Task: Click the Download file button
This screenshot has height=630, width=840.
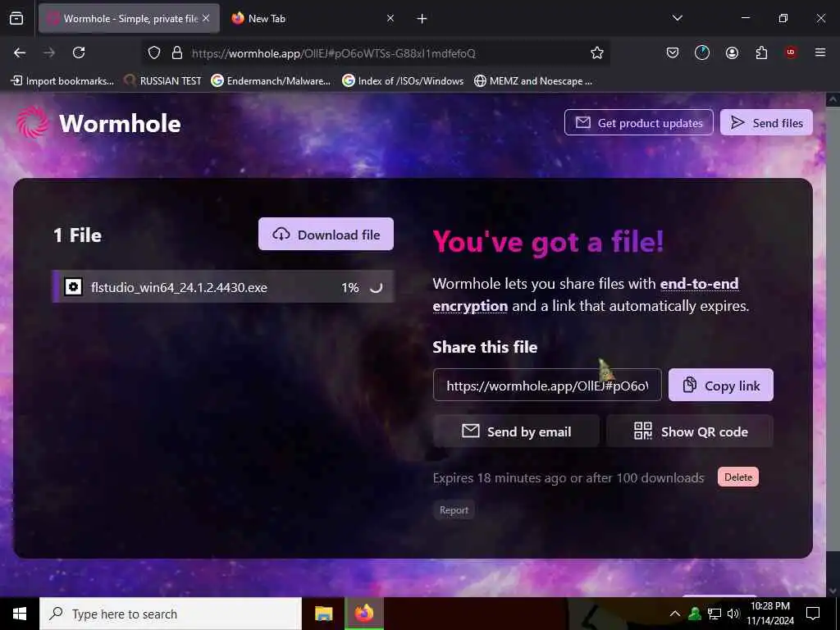Action: click(326, 234)
